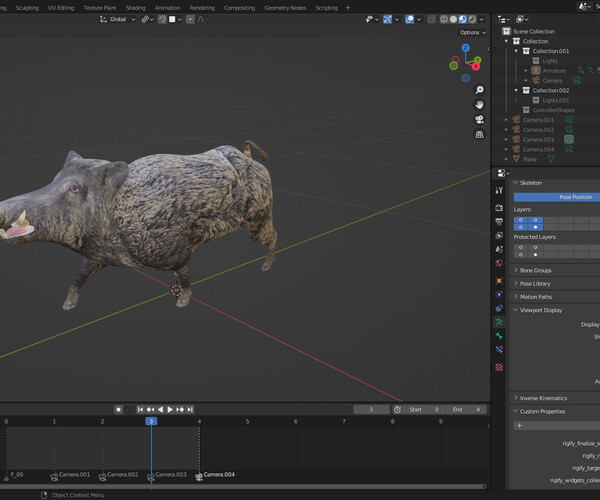Open outliner display mode dropdown
The width and height of the screenshot is (600, 500).
click(x=503, y=19)
